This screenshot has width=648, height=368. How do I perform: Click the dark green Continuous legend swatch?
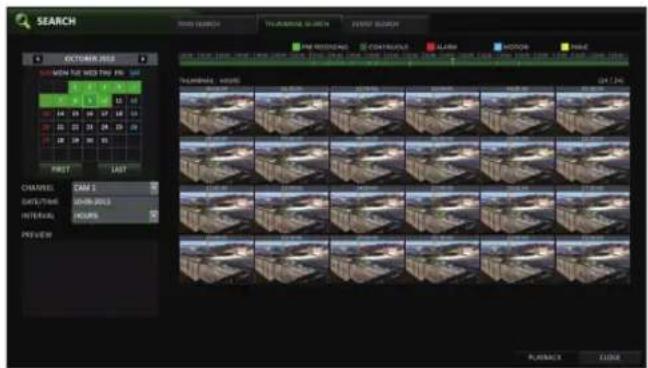click(x=363, y=47)
